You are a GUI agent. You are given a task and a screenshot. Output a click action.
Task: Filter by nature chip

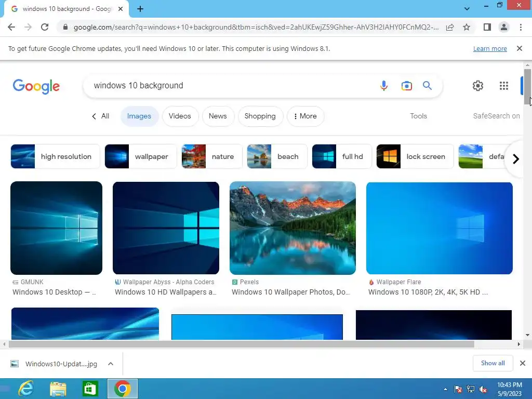[212, 156]
